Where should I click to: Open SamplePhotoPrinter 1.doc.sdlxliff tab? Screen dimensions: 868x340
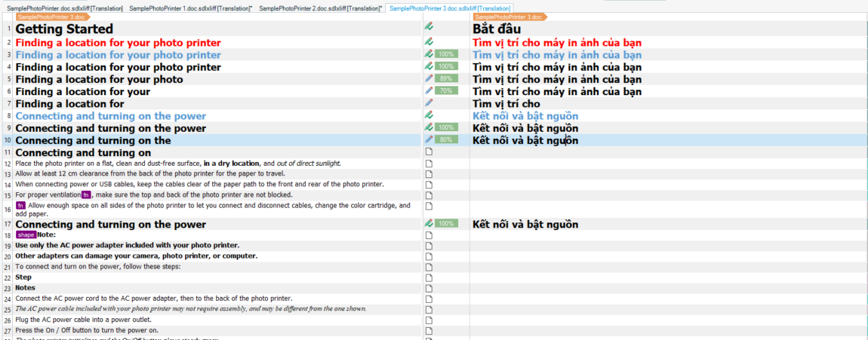click(190, 9)
